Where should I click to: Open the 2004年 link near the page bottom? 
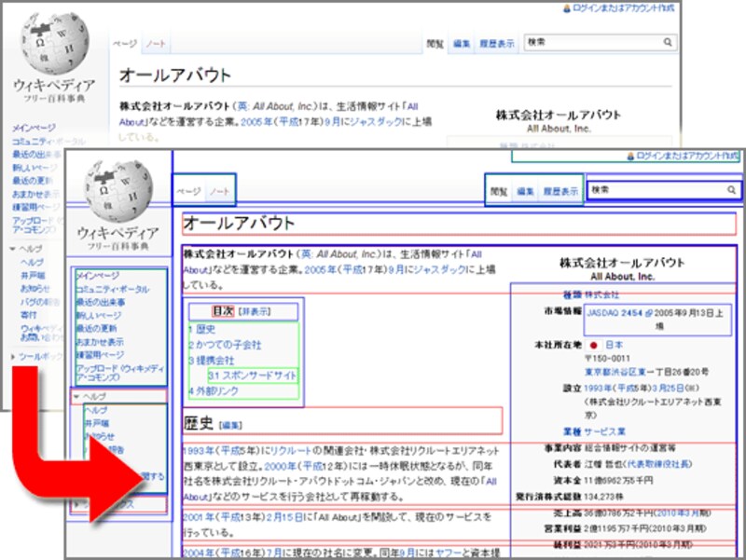[x=198, y=553]
